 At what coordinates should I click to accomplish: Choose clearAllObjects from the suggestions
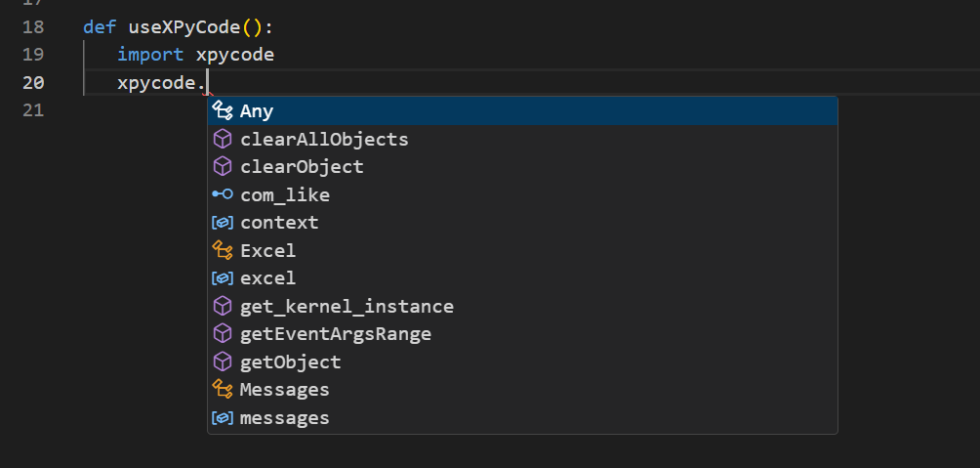[324, 140]
